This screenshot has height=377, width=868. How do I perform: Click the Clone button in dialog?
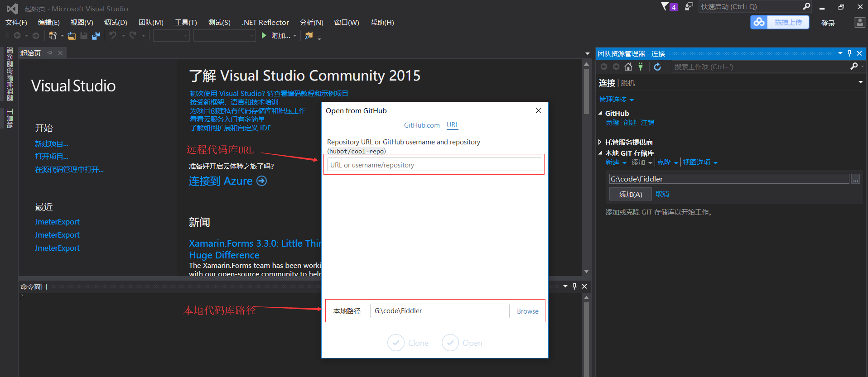(x=408, y=343)
